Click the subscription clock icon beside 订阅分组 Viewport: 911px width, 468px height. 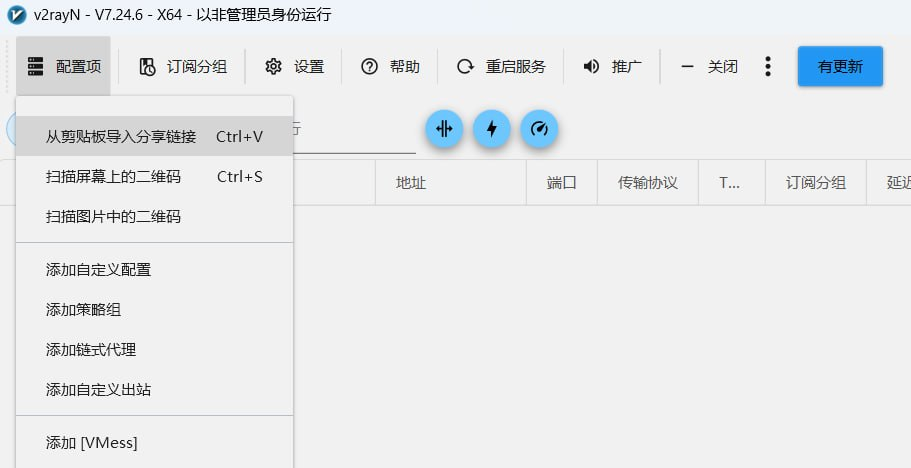(147, 67)
